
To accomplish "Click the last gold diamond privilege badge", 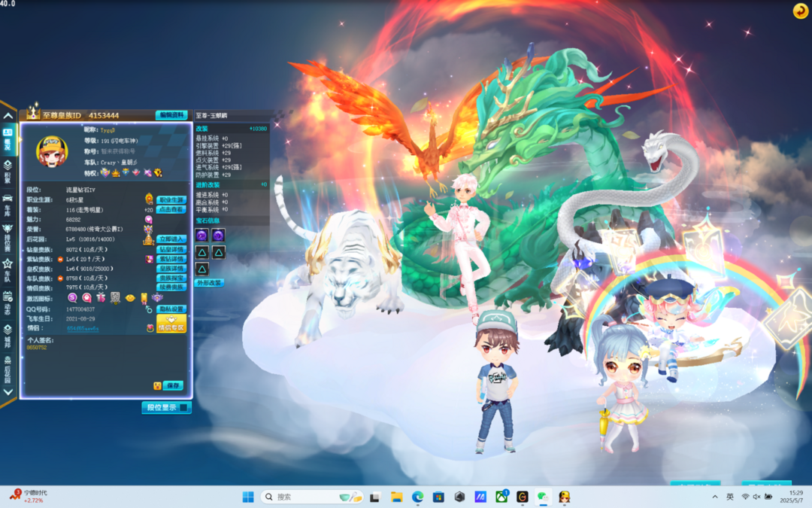I will point(158,172).
